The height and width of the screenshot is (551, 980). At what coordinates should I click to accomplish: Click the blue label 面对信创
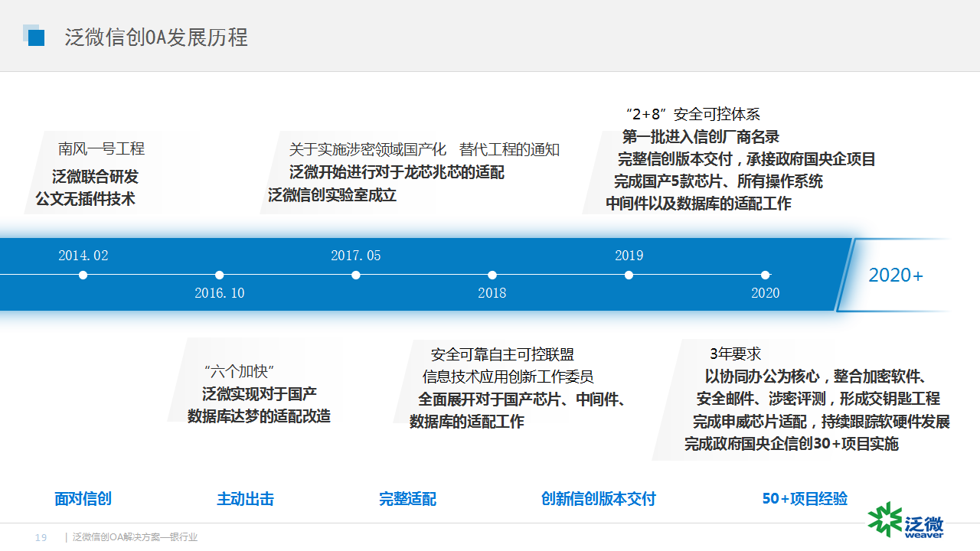(x=83, y=499)
